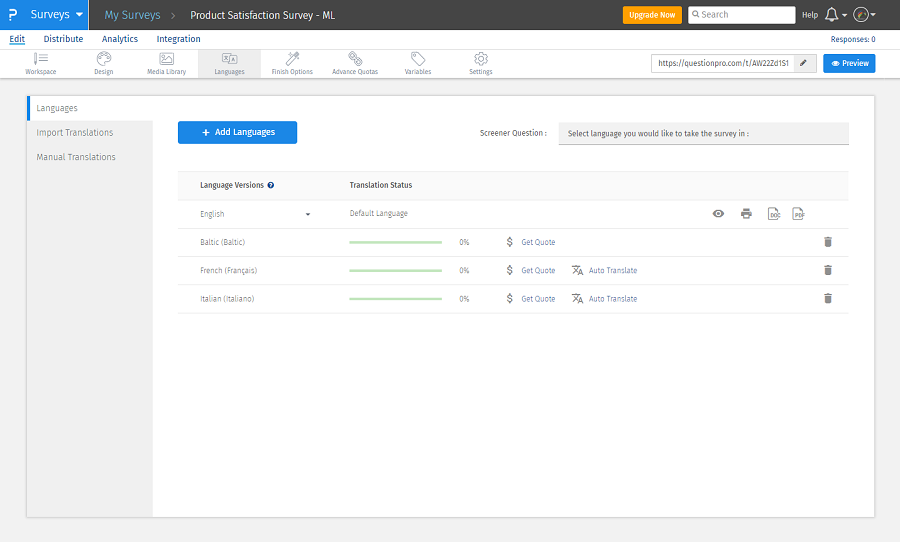900x542 pixels.
Task: Export English survey as DOC icon
Action: [x=773, y=214]
